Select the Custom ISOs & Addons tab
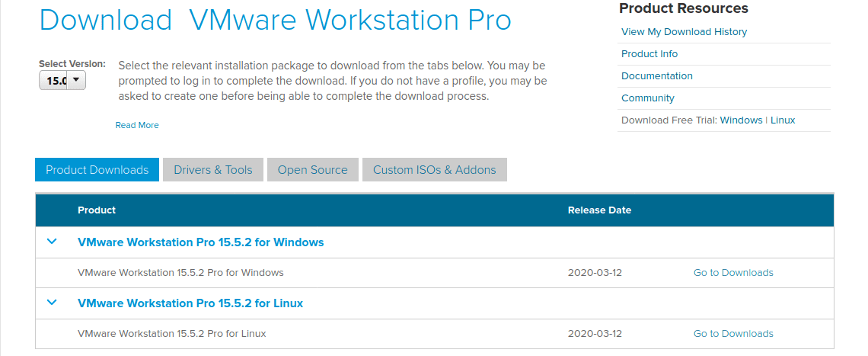 435,170
